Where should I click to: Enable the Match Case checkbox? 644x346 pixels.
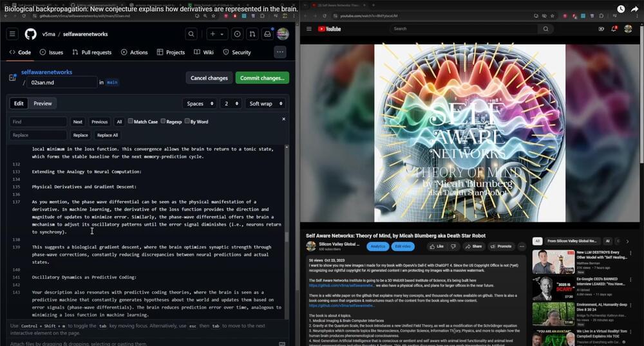(131, 122)
